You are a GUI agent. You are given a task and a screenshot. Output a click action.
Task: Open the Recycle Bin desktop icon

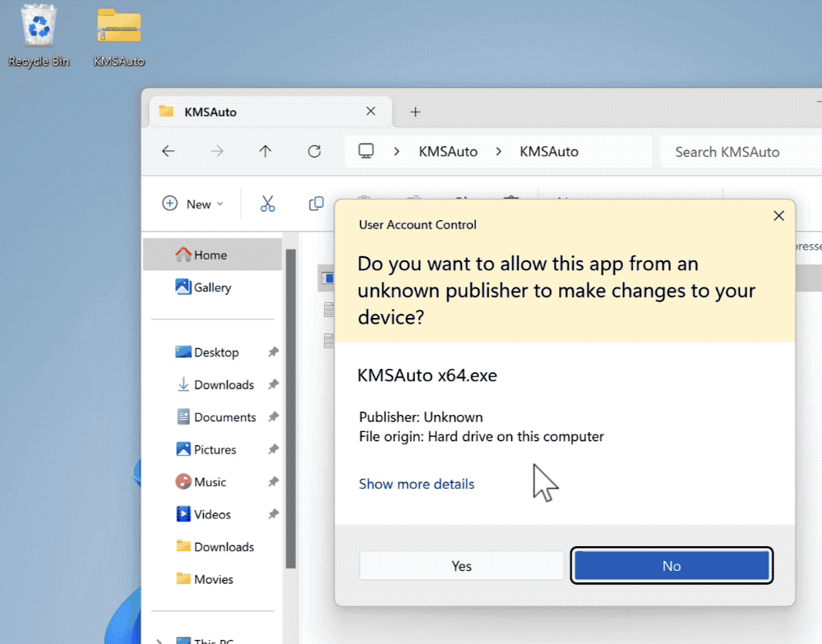coord(39,35)
